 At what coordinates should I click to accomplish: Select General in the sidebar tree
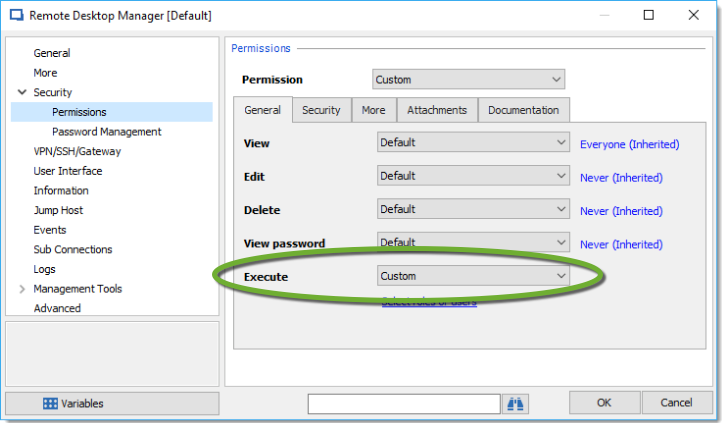[52, 53]
